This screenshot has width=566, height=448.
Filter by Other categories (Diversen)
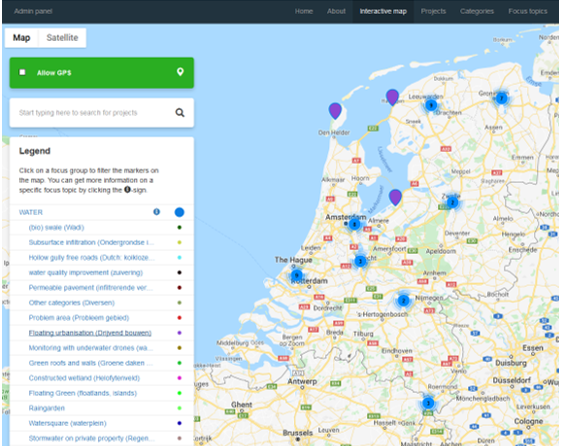click(x=71, y=303)
